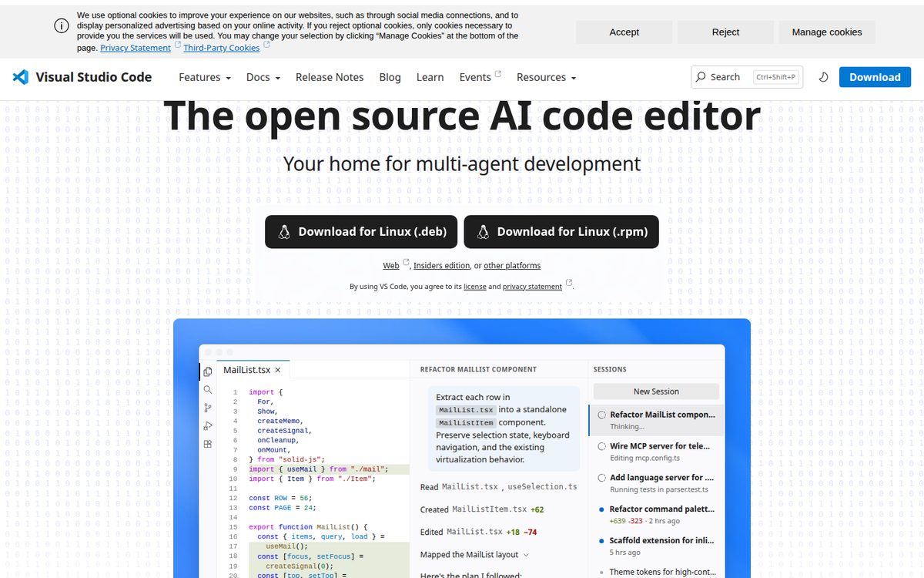Click the Theme tokens for high-contrast session
This screenshot has width=924, height=578.
pos(662,572)
